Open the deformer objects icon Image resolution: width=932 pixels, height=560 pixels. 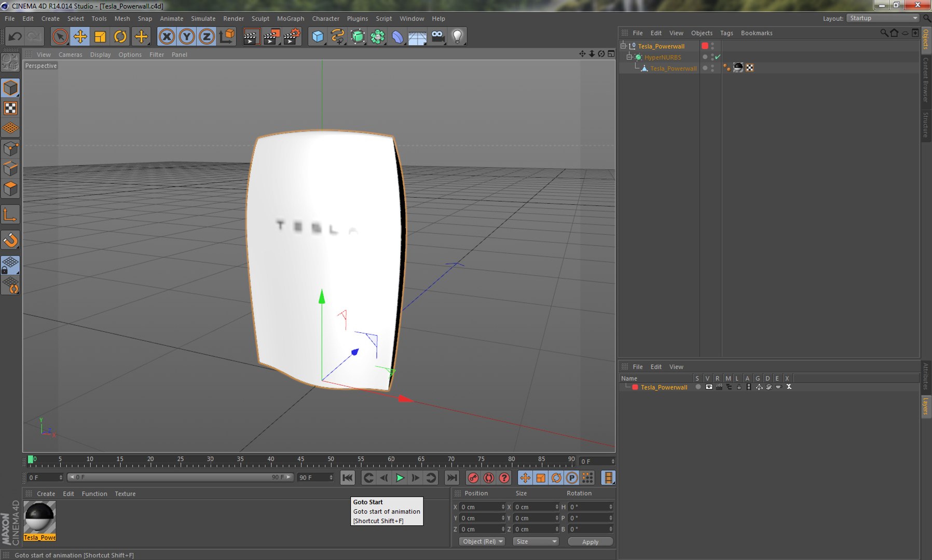pos(398,37)
